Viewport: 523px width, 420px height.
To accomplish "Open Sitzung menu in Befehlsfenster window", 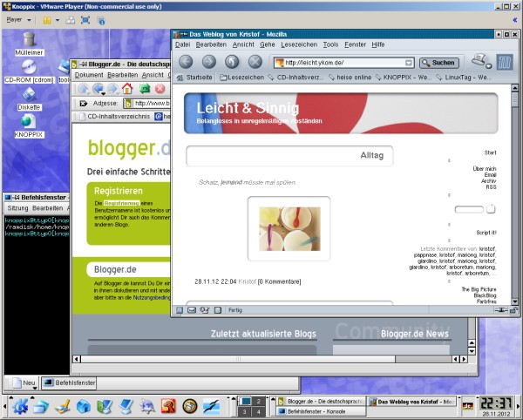I will [x=17, y=208].
